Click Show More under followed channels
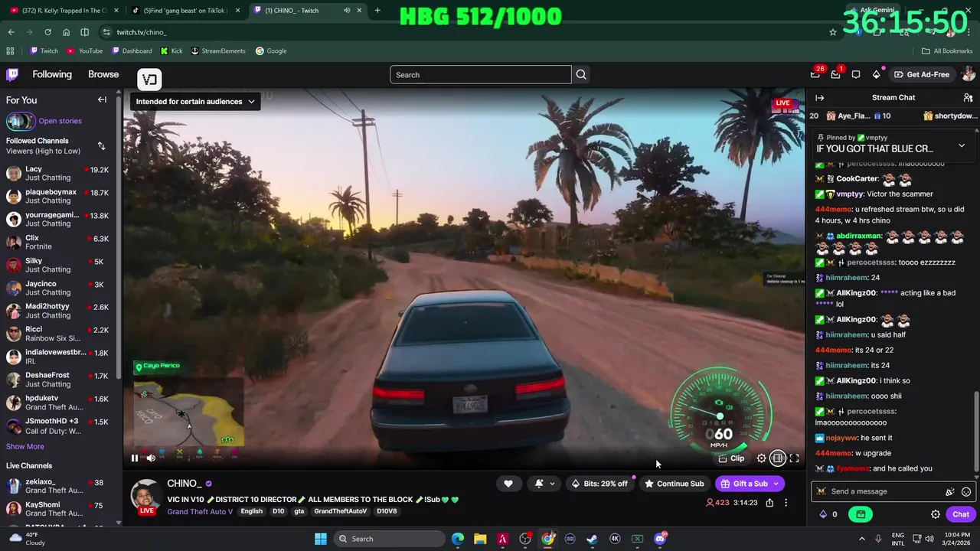This screenshot has width=980, height=551. tap(25, 446)
